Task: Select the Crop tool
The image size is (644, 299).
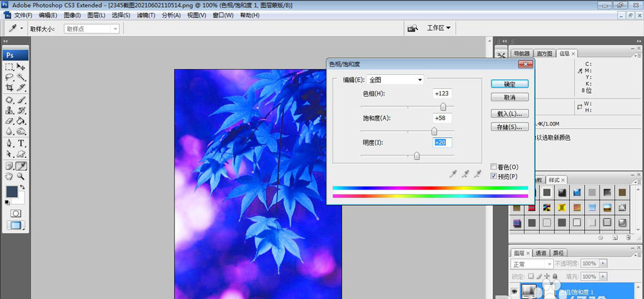Action: (x=9, y=87)
